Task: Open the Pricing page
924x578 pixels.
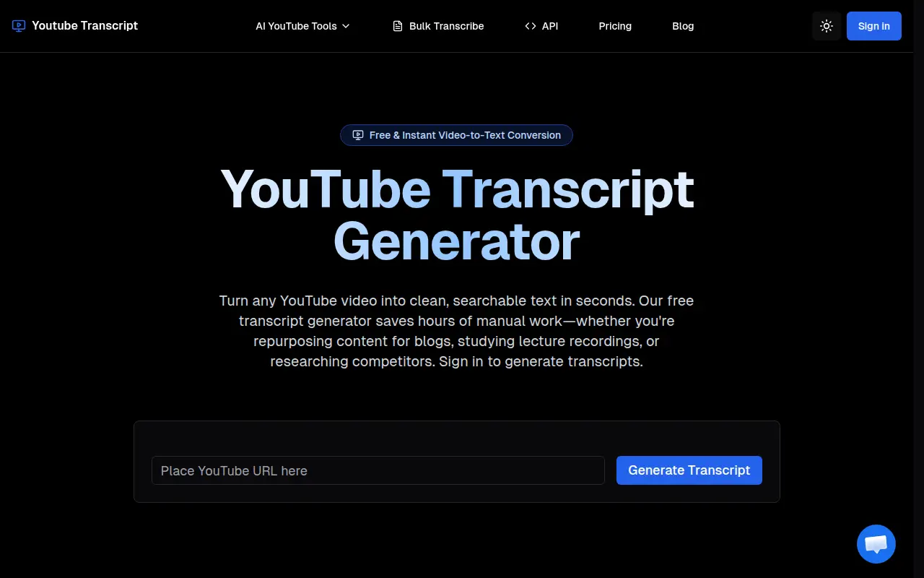Action: point(615,26)
